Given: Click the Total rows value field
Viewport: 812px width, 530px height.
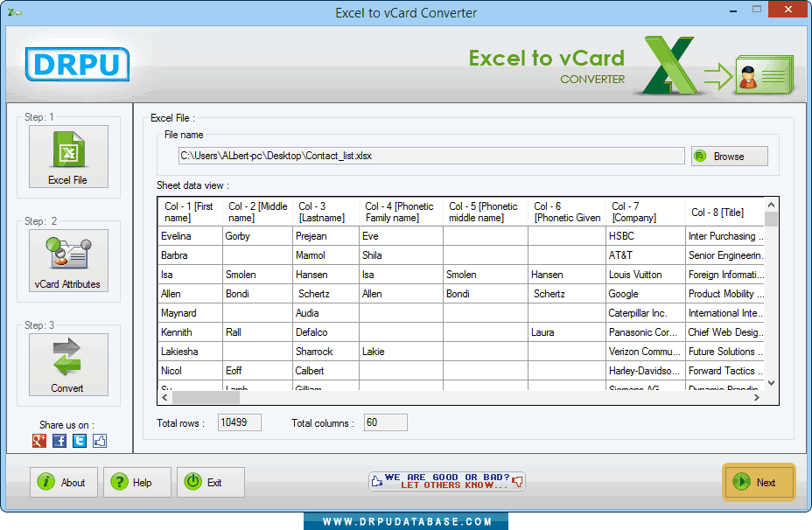Looking at the screenshot, I should 239,422.
